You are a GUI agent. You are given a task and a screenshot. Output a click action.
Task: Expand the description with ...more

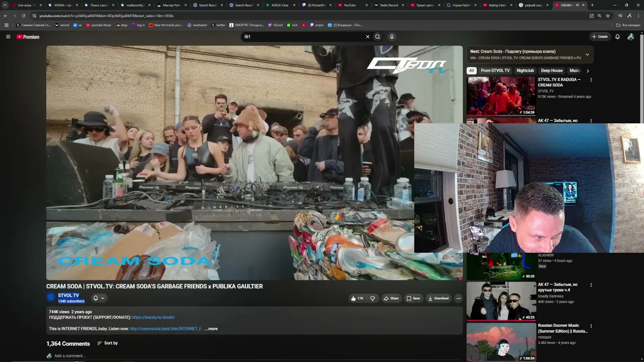[x=211, y=329]
